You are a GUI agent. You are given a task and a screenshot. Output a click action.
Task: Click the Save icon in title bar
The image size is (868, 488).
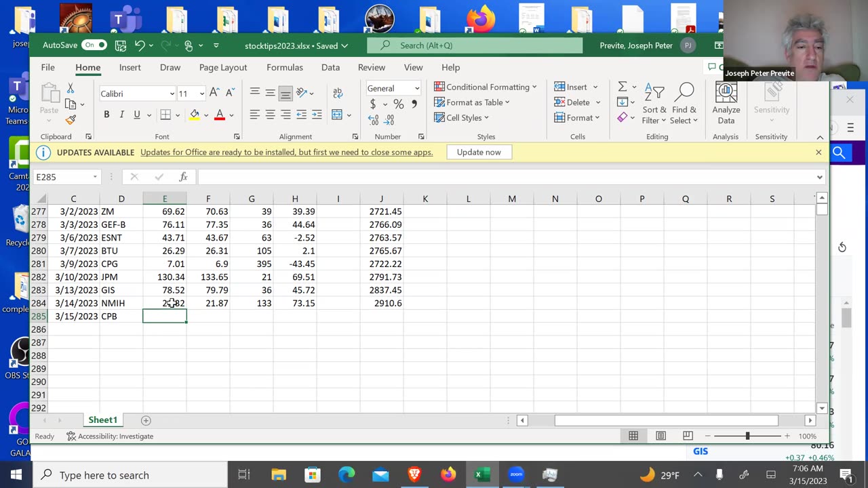coord(121,45)
